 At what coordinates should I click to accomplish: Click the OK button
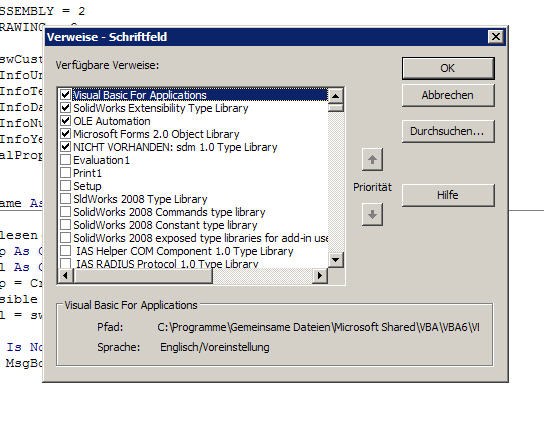click(x=448, y=68)
